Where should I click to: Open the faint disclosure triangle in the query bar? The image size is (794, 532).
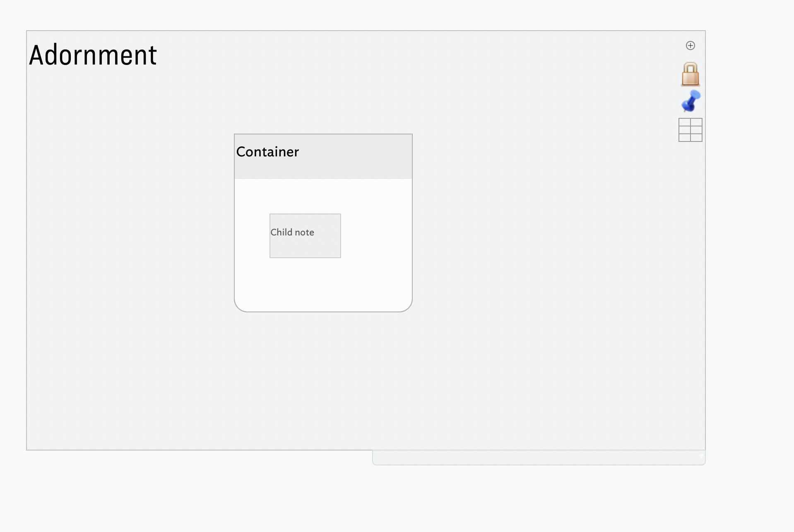(701, 456)
